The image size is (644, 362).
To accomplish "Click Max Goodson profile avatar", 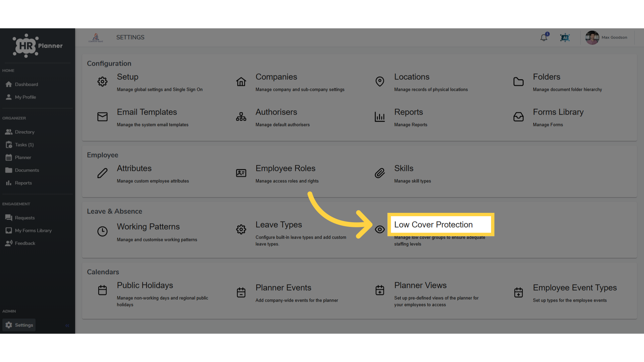I will tap(592, 38).
